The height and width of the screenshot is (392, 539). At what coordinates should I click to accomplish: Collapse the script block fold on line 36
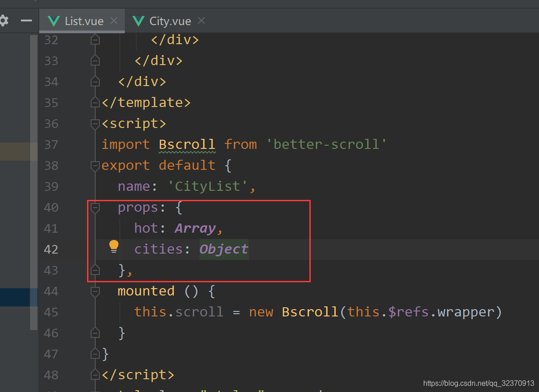[x=95, y=123]
